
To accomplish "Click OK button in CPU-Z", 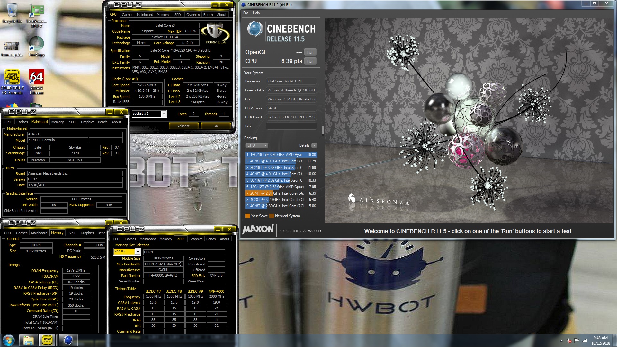I will tap(216, 126).
